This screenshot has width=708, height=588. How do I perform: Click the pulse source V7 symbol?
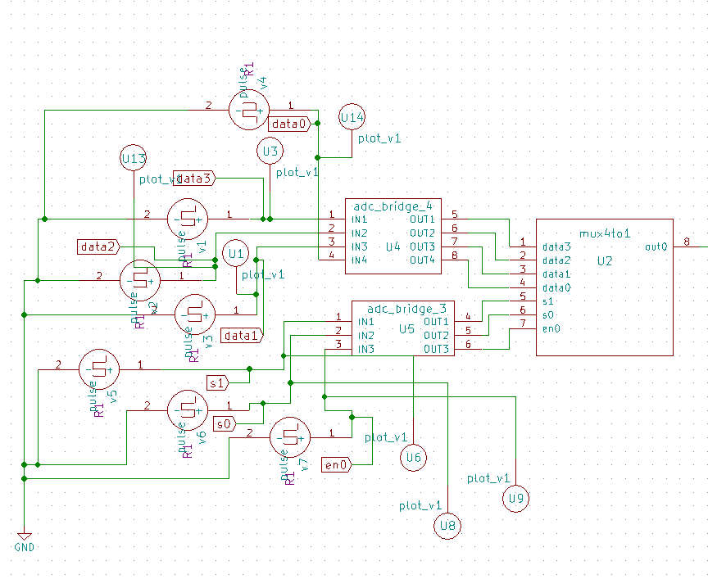pos(288,436)
